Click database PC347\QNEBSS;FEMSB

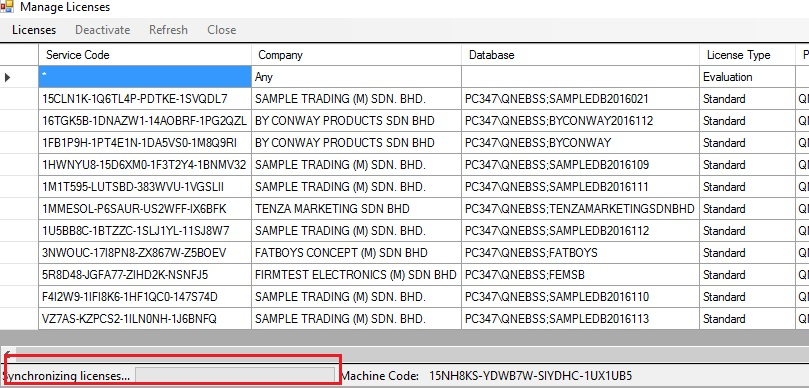tap(580, 275)
